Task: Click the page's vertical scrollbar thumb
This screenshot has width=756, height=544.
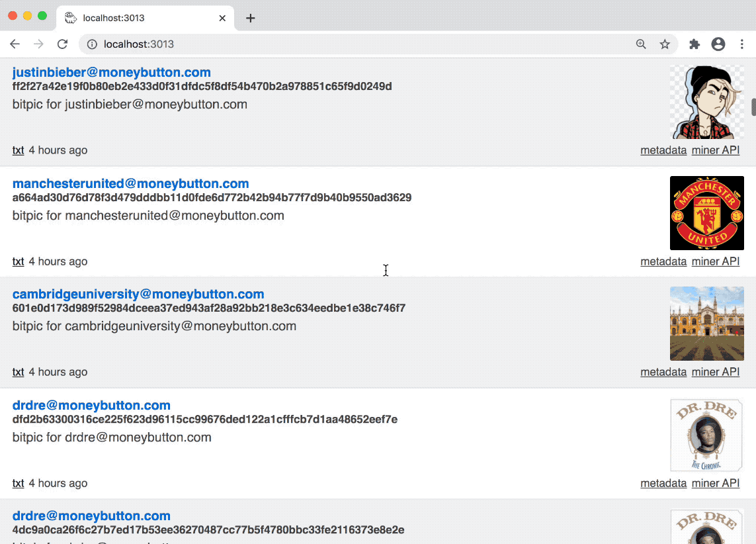Action: coord(753,107)
